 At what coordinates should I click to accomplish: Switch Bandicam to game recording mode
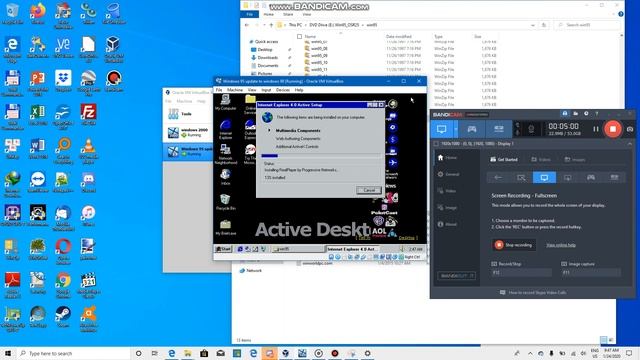click(471, 129)
